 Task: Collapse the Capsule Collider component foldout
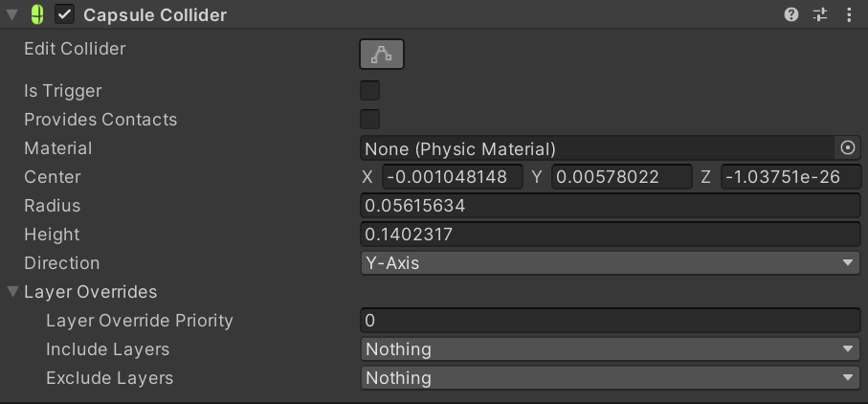[x=12, y=14]
